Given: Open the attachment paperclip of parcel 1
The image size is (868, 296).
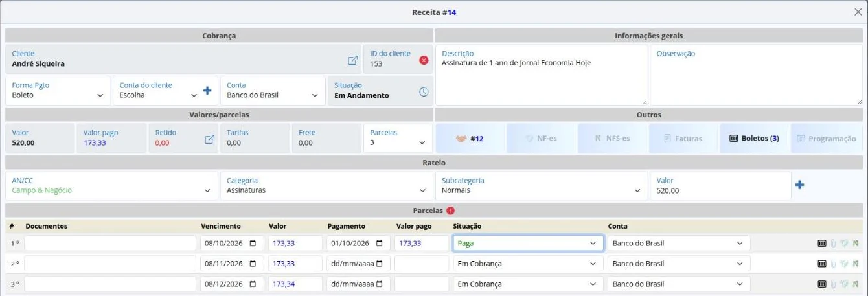Looking at the screenshot, I should (x=834, y=244).
